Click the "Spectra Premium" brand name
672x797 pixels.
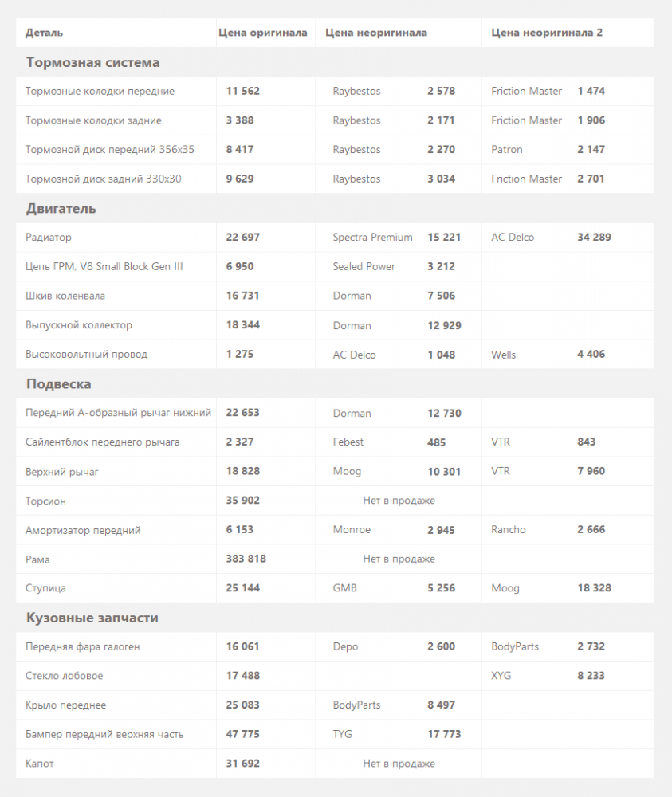(372, 238)
